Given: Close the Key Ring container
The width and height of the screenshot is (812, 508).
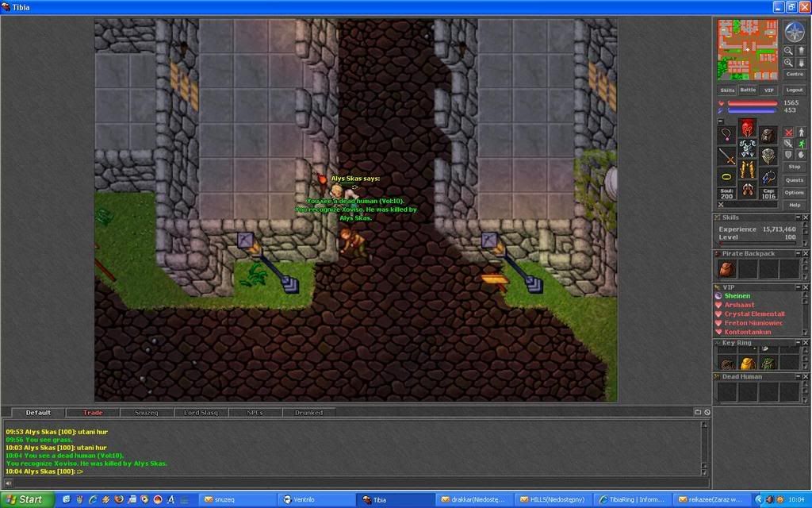Looking at the screenshot, I should [x=806, y=343].
